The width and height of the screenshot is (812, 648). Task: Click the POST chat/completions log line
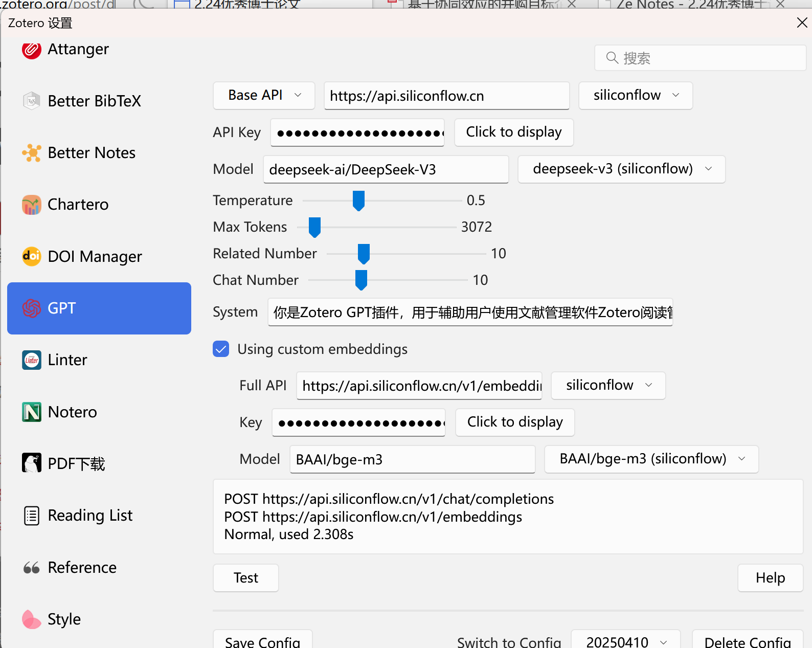click(x=389, y=499)
